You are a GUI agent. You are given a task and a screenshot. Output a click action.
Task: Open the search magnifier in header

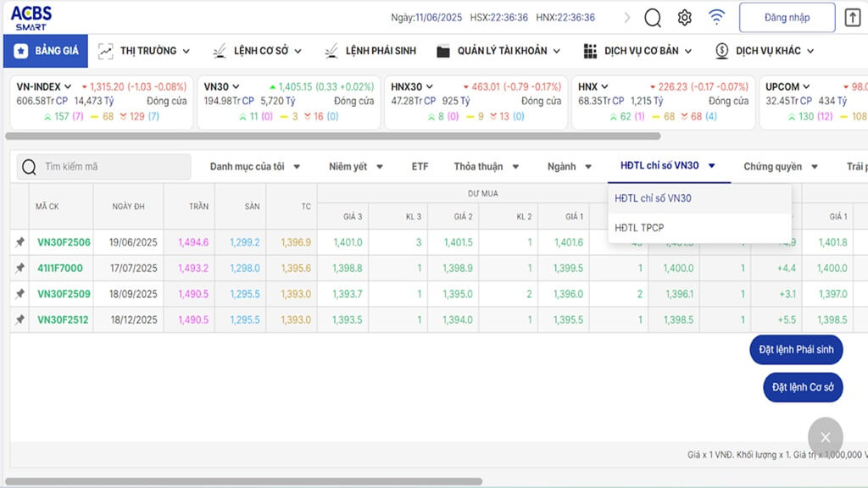pos(653,18)
